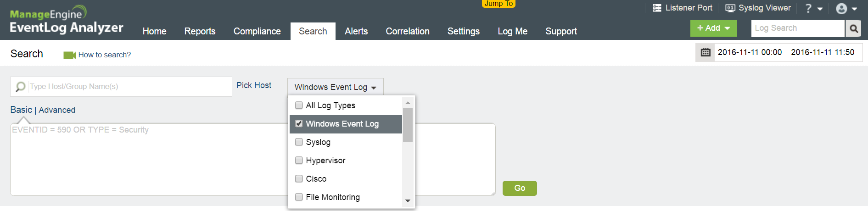Viewport: 868px width, 211px height.
Task: Click the Type Host/Group Name input field
Action: pos(121,87)
